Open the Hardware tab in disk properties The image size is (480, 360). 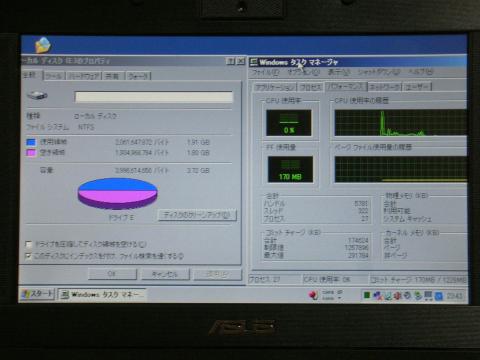[x=84, y=76]
